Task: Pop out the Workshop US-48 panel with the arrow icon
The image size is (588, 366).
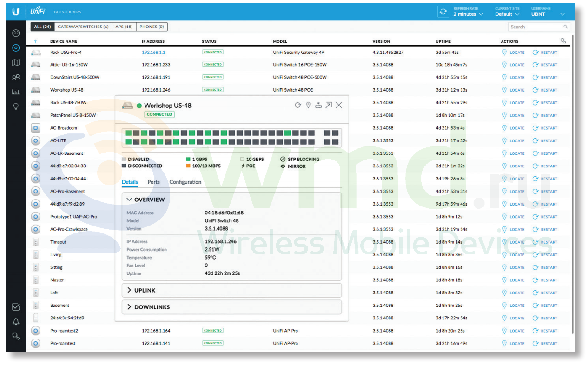Action: [329, 105]
